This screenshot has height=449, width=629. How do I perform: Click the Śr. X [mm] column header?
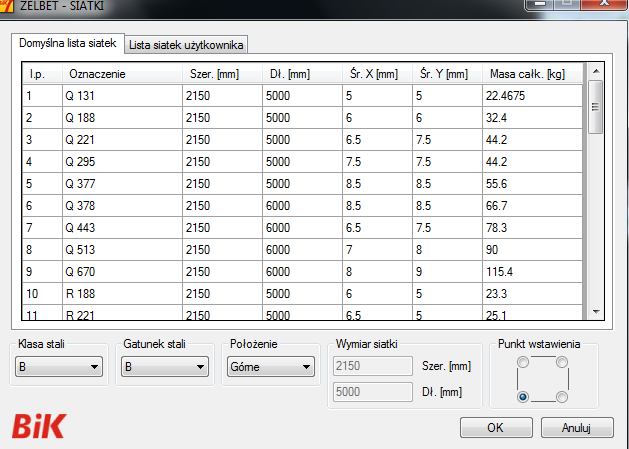pyautogui.click(x=377, y=74)
